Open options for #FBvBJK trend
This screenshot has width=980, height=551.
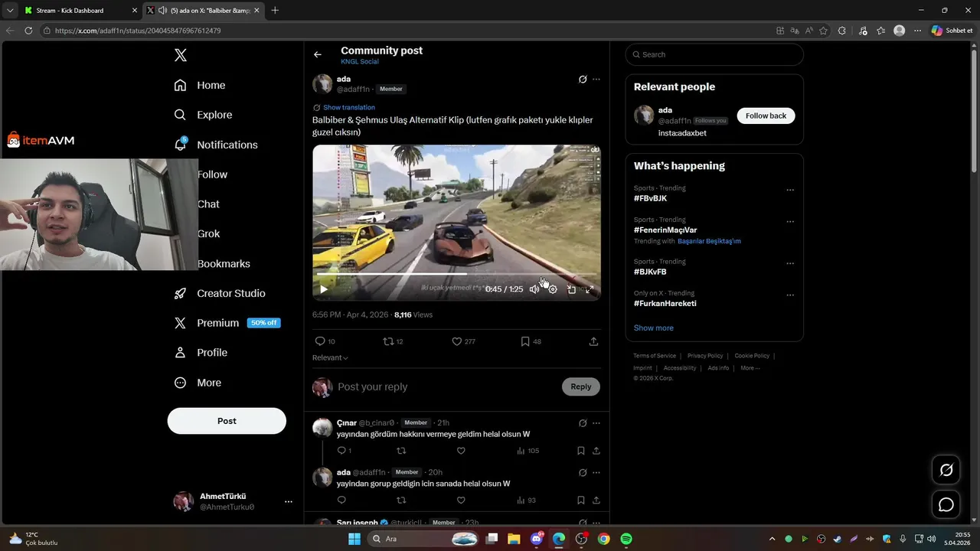pos(790,190)
